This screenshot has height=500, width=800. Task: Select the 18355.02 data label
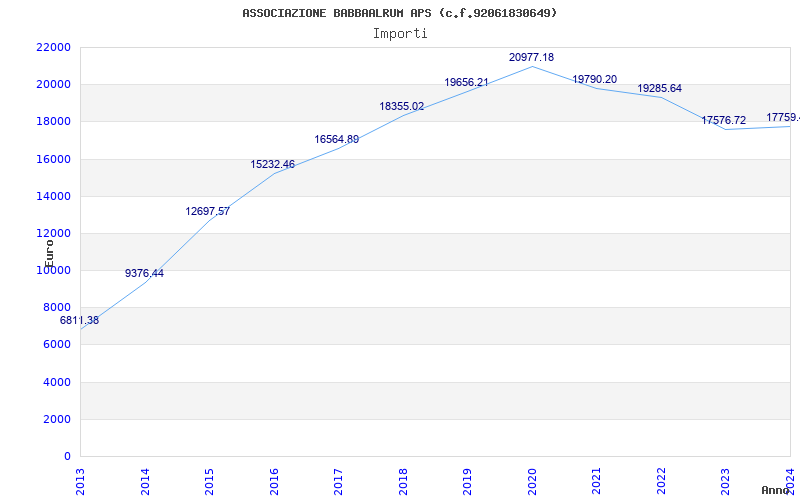[x=402, y=106]
